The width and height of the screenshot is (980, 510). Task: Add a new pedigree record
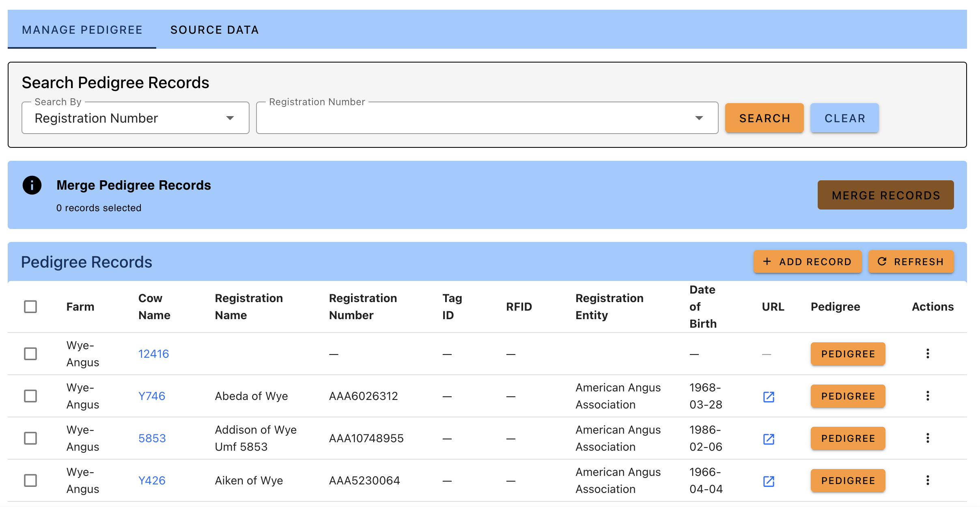(808, 262)
